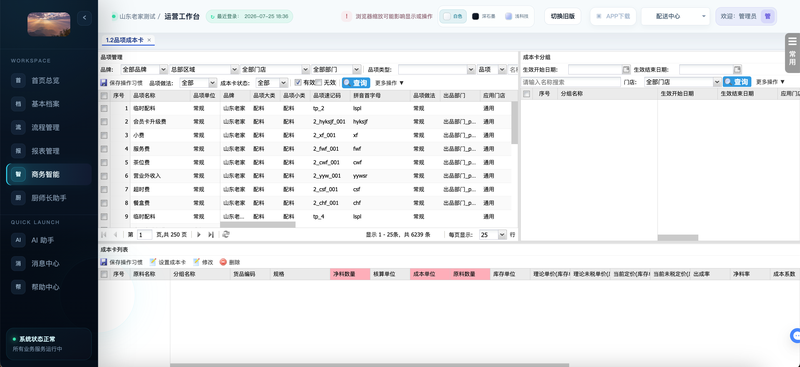
Task: Uncheck the 有效 checkbox
Action: tap(298, 83)
